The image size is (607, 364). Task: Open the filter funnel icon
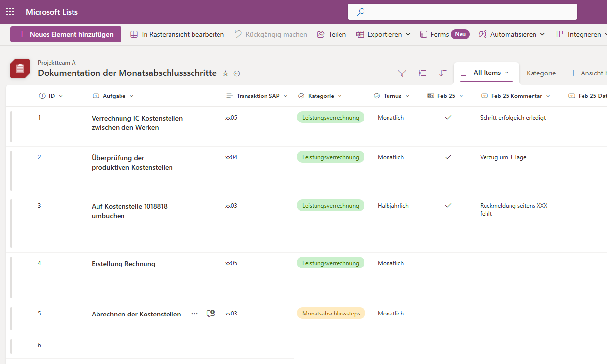pos(402,73)
